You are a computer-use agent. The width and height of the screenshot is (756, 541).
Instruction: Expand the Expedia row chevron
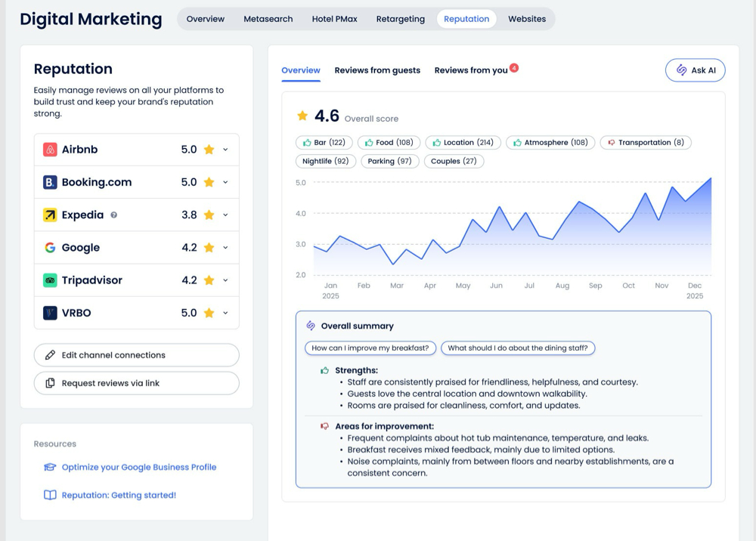point(225,215)
